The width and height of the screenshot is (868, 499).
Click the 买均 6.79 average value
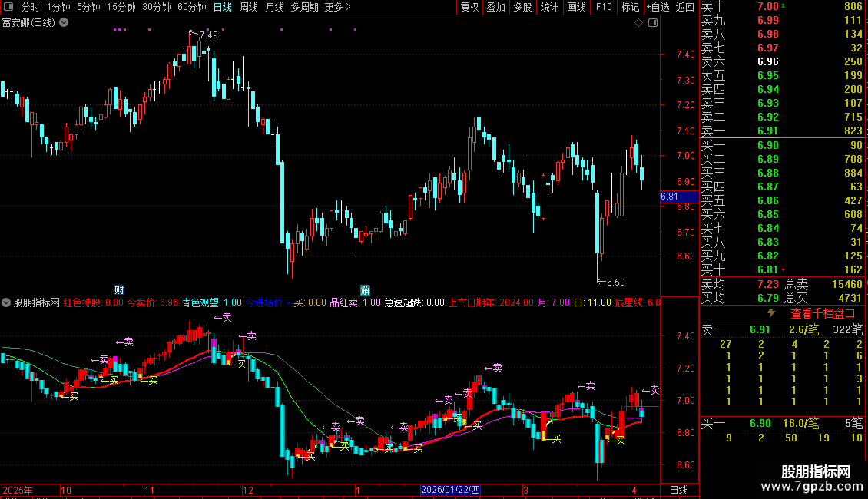(x=768, y=298)
